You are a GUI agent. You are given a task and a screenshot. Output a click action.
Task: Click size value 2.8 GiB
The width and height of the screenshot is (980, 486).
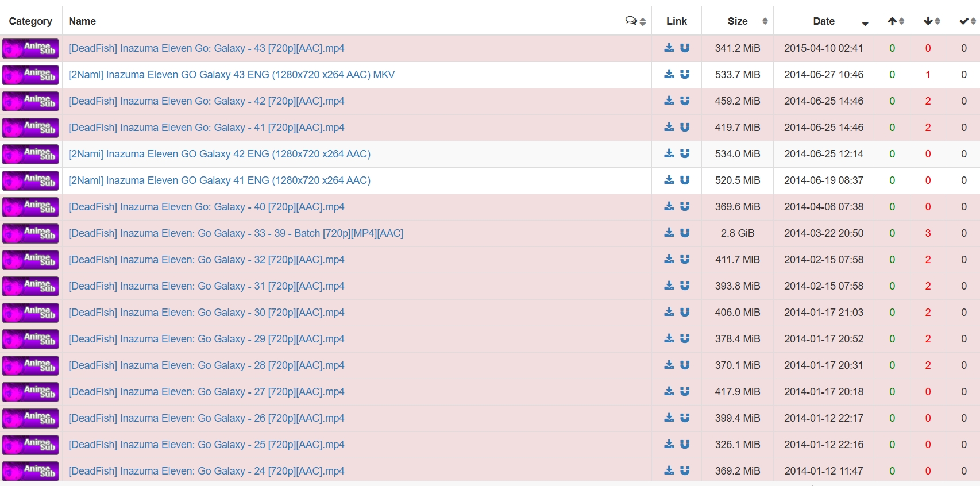(x=738, y=233)
